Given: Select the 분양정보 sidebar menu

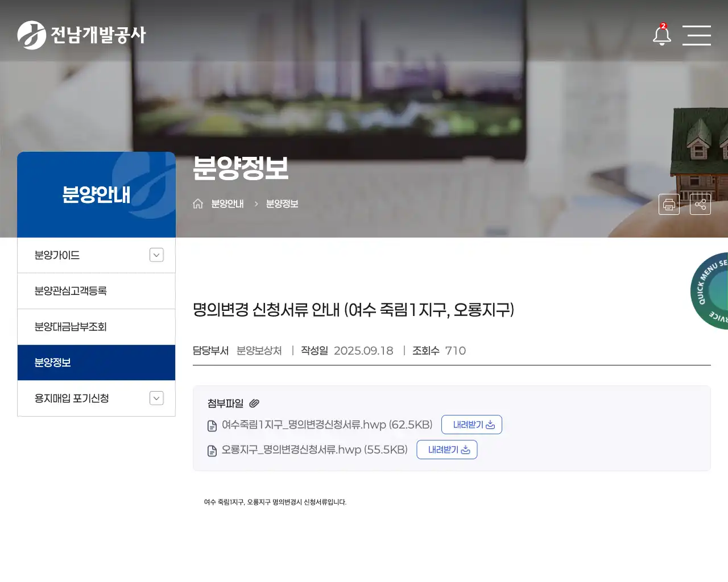Looking at the screenshot, I should [96, 363].
